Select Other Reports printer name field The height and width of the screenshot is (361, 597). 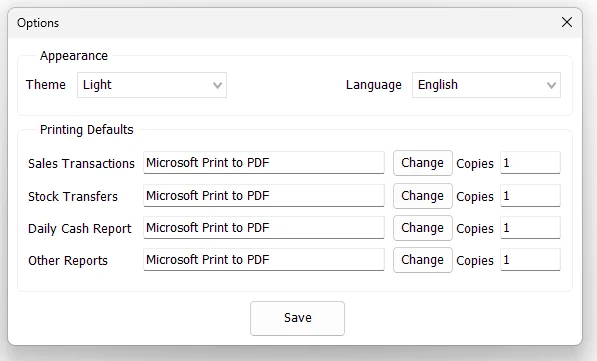264,259
